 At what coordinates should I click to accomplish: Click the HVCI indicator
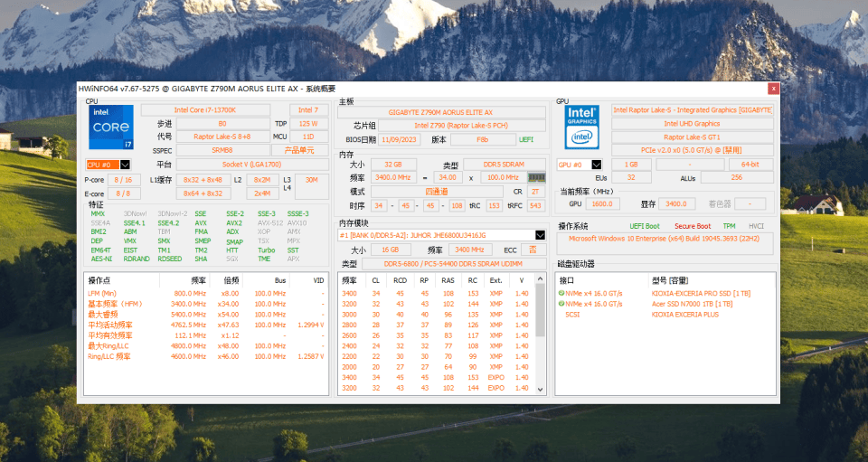[756, 226]
